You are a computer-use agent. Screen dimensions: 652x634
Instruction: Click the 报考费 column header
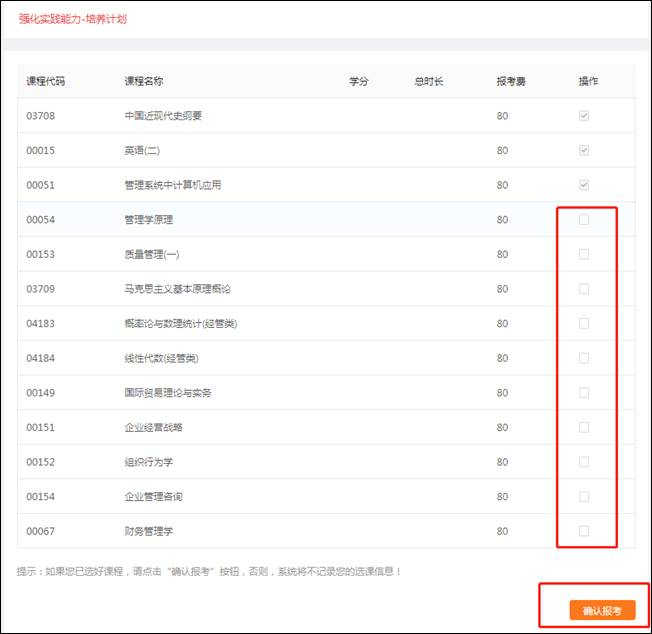coord(510,81)
